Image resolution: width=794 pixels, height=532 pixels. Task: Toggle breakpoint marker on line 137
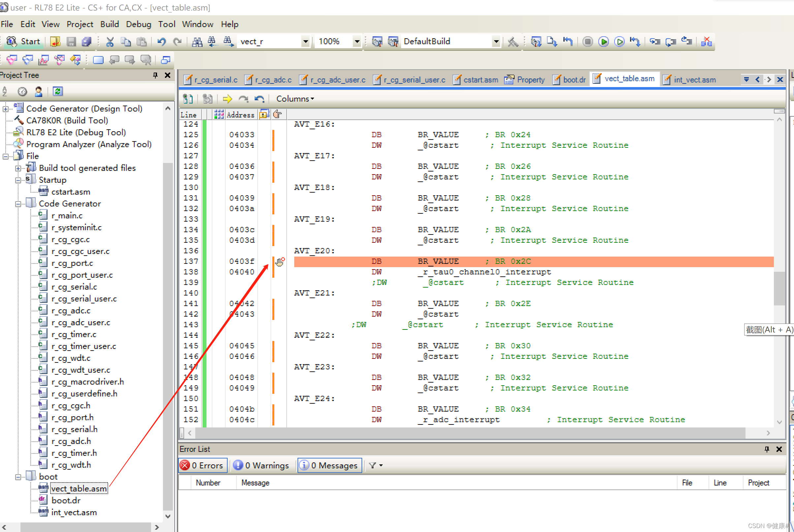(280, 261)
